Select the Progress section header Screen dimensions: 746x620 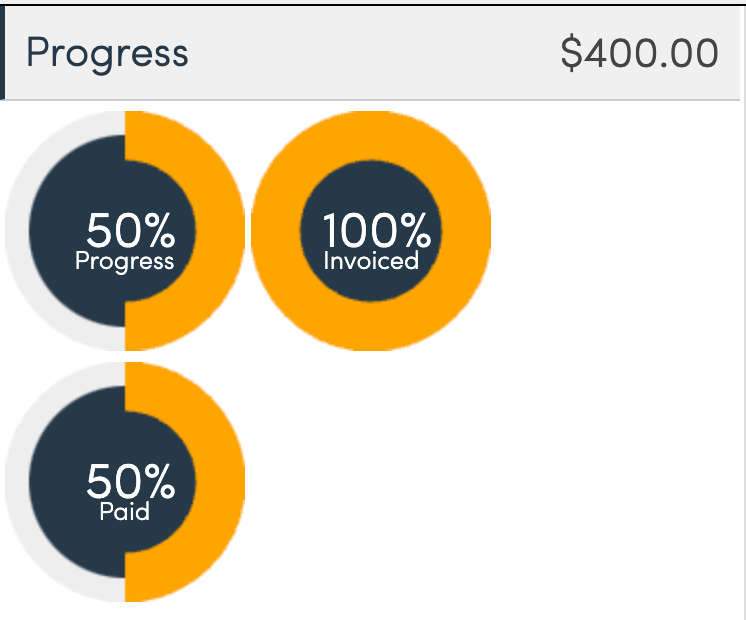(x=370, y=53)
